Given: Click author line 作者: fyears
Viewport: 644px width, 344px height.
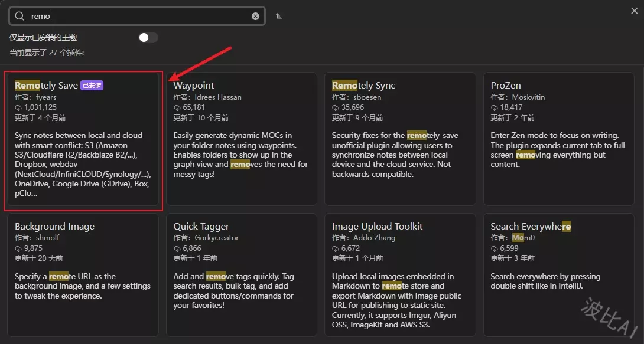Looking at the screenshot, I should 35,97.
